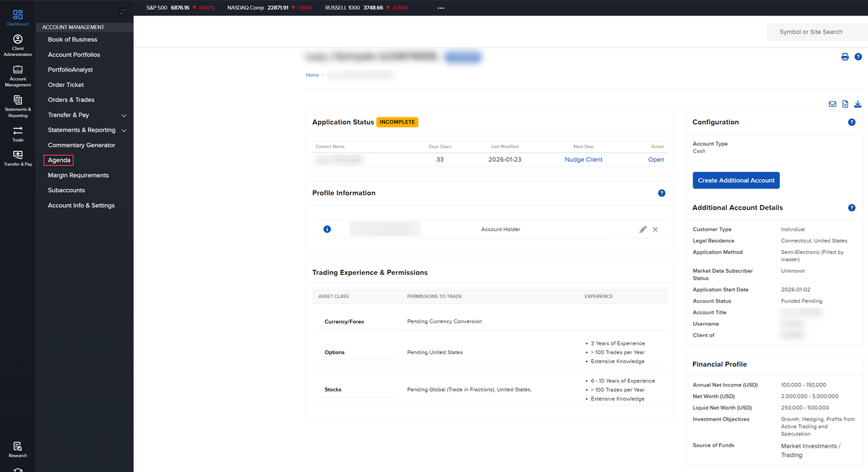Screen dimensions: 868x472
Task: Download account details via the download icon
Action: pos(857,104)
